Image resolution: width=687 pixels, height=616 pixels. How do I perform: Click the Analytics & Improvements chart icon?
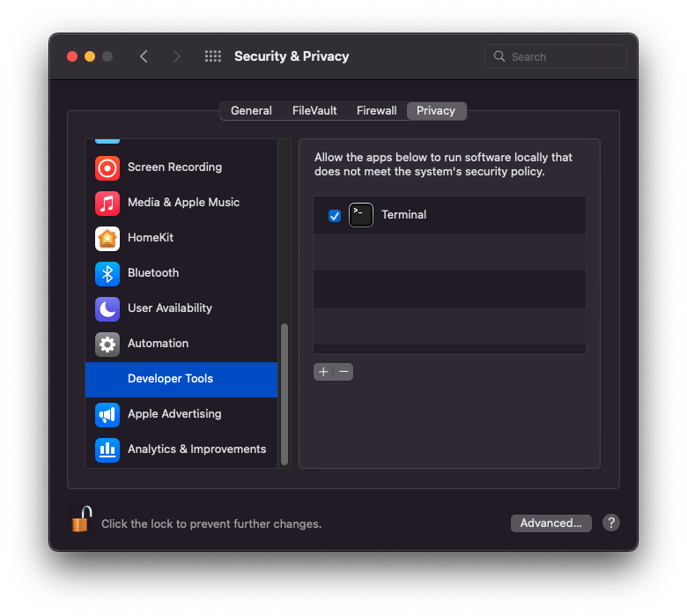pos(107,449)
